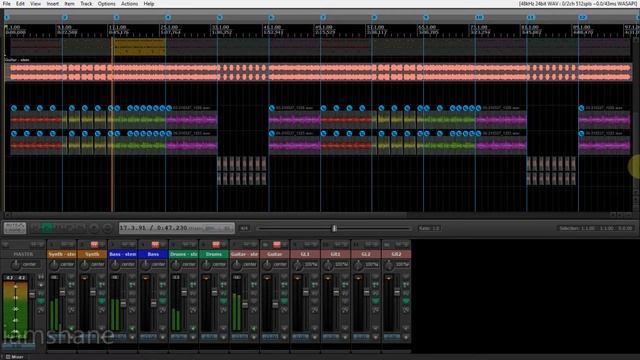Unmute the Guitar track via red button
The height and width of the screenshot is (360, 640).
coord(277,244)
